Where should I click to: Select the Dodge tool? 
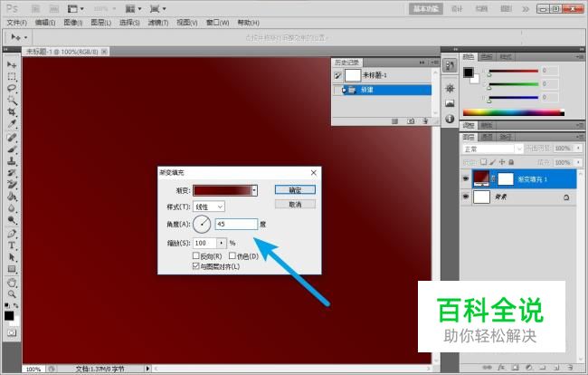click(12, 219)
